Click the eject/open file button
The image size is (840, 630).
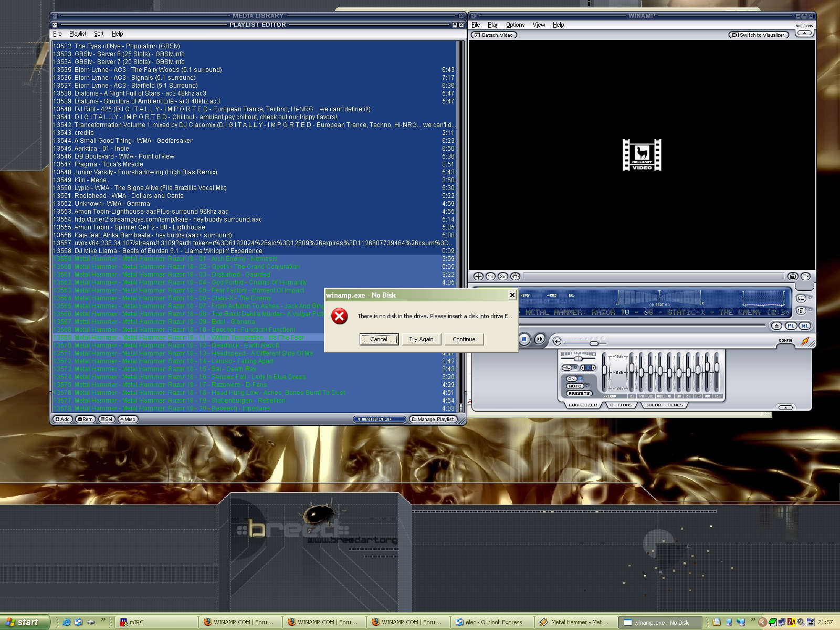point(777,326)
